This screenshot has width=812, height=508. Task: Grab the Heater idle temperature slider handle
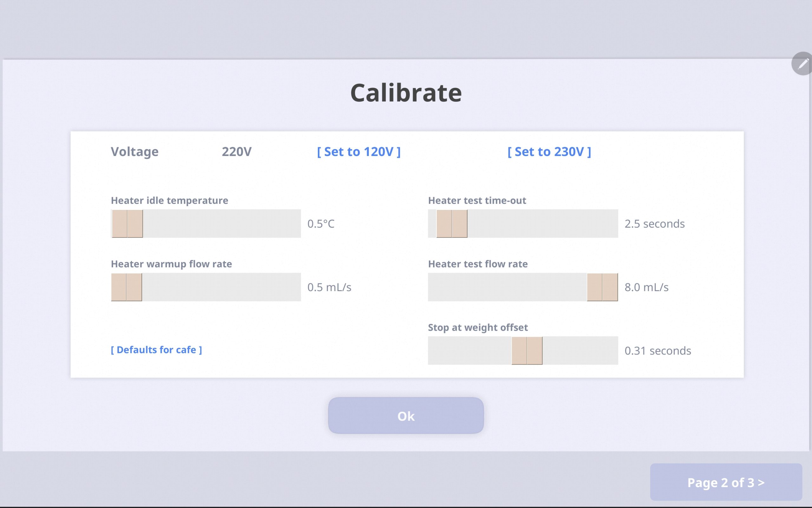click(128, 224)
